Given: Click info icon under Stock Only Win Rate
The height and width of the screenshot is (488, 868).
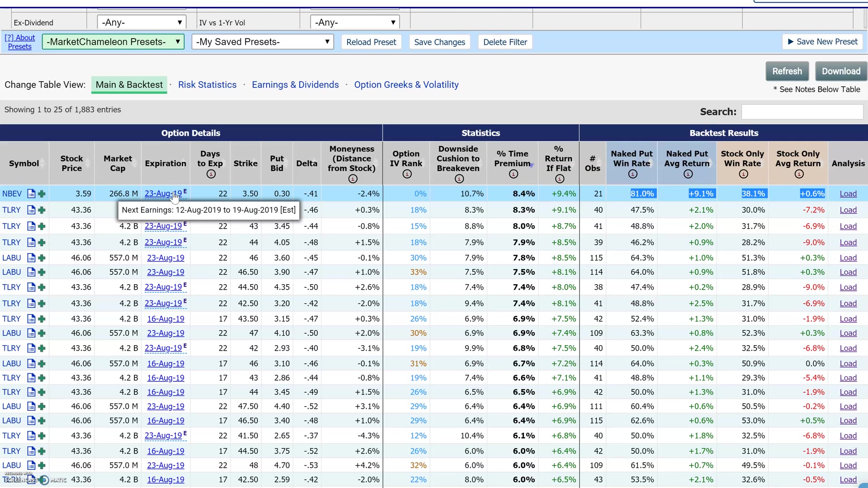Looking at the screenshot, I should coord(743,174).
